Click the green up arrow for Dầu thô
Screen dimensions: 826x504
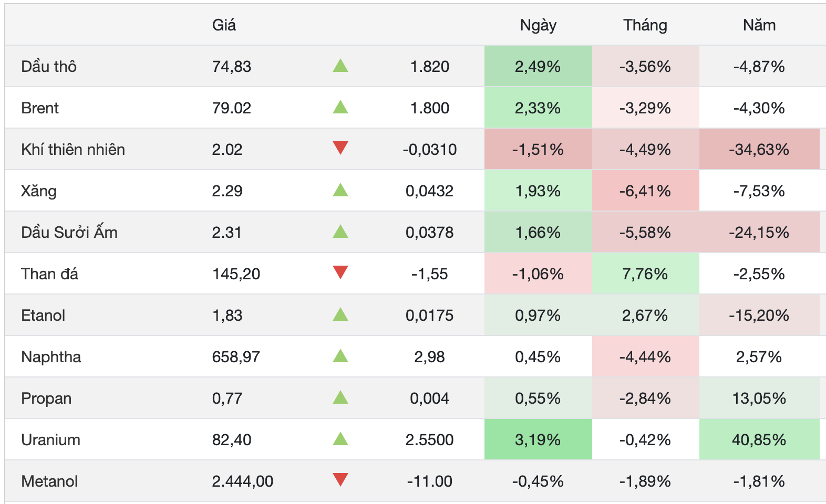point(340,66)
